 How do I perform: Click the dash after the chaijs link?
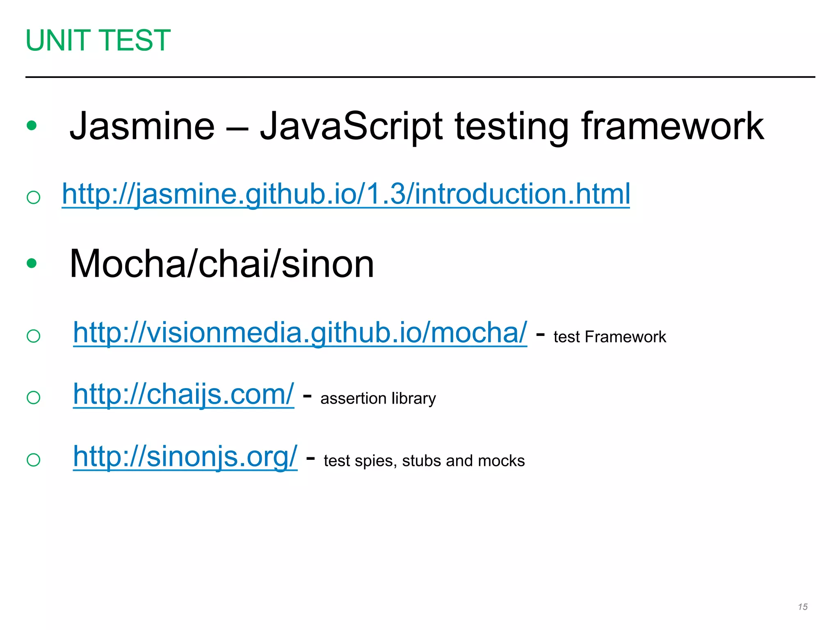pyautogui.click(x=307, y=397)
